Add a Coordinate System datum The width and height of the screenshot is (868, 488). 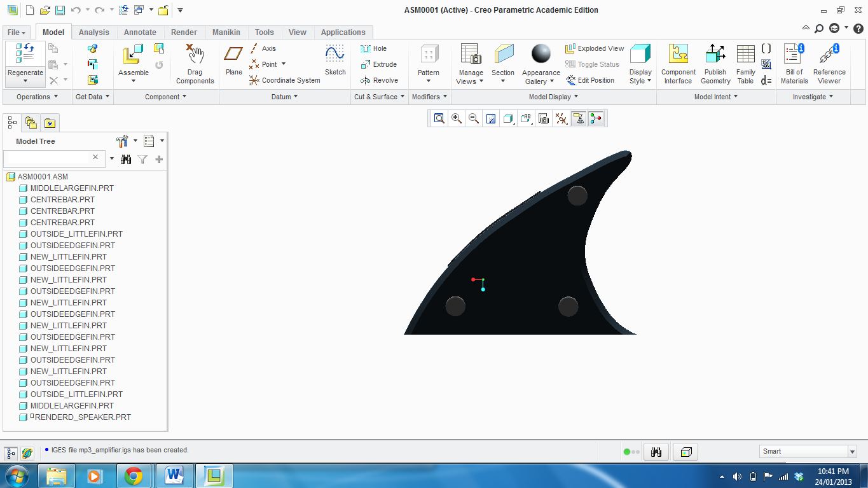[x=284, y=80]
